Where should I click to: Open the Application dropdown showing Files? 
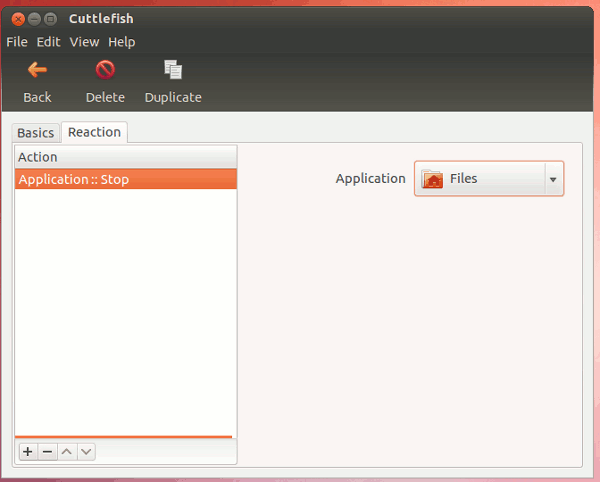point(489,179)
